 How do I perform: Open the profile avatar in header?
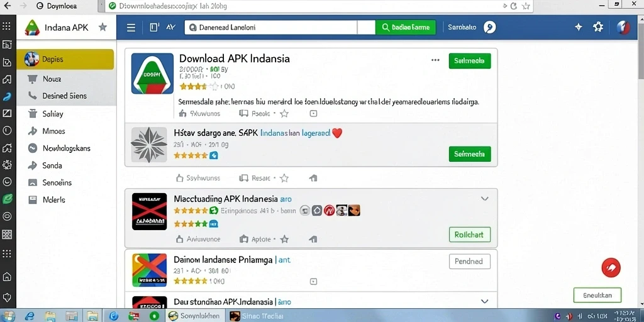pos(623,27)
